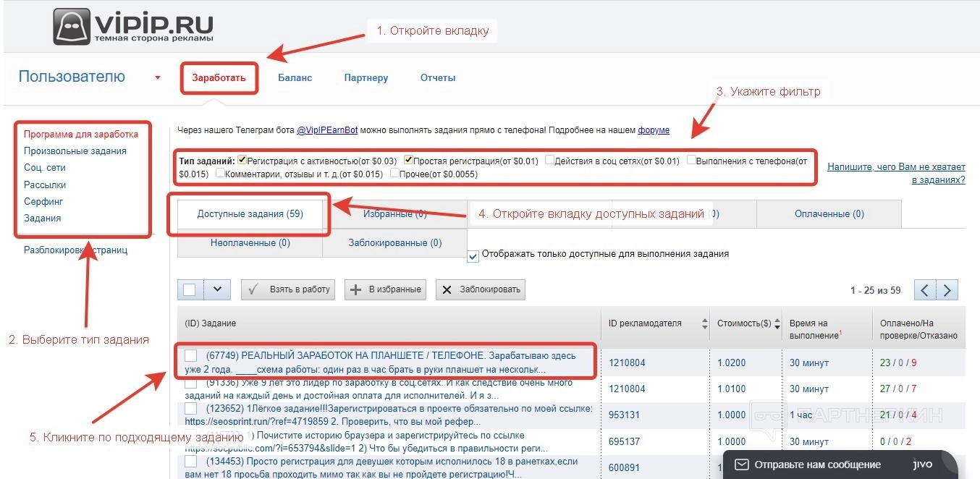
Task: Click the 23 / 0 / 9 stats cell
Action: click(x=898, y=363)
